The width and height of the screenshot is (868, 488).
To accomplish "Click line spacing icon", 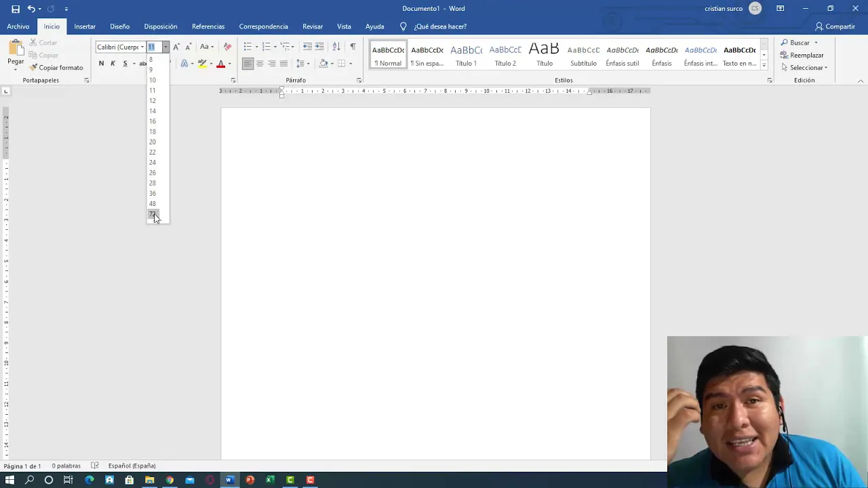I will point(300,64).
